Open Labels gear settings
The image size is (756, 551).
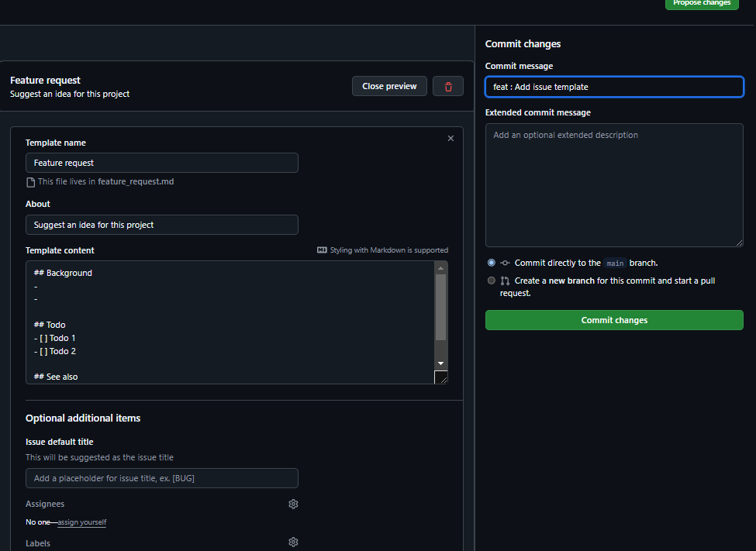(x=293, y=542)
